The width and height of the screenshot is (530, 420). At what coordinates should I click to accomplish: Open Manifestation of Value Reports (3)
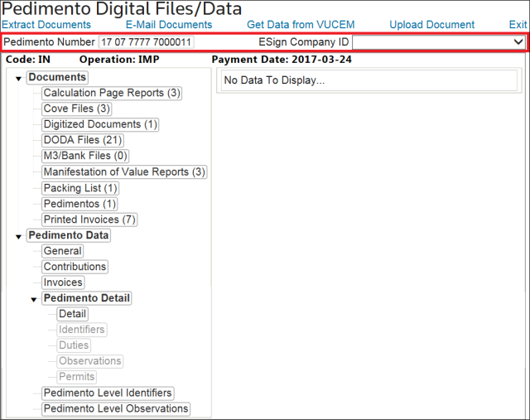(124, 172)
